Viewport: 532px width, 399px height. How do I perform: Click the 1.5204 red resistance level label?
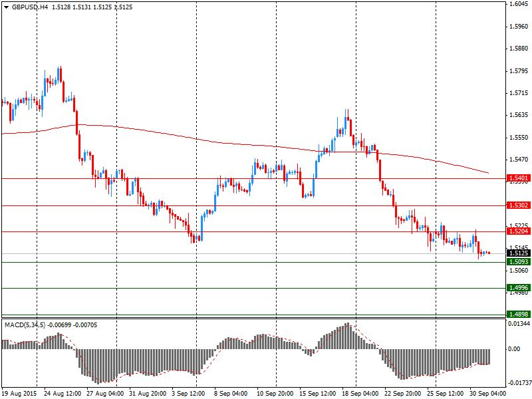518,231
